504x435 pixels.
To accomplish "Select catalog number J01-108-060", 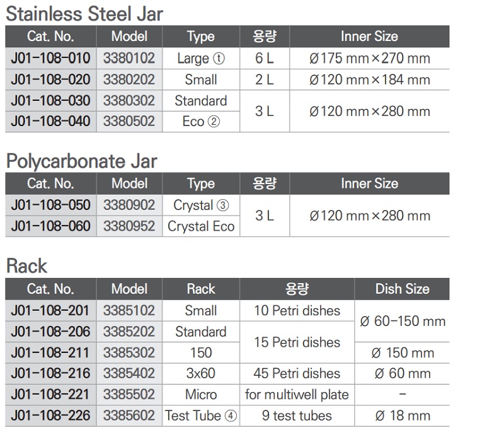I will point(50,226).
